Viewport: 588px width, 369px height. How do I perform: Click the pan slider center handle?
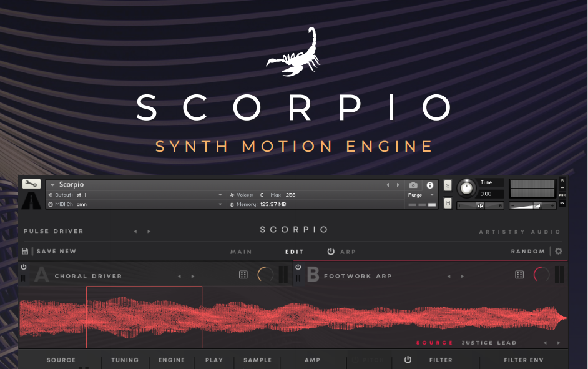pos(480,205)
